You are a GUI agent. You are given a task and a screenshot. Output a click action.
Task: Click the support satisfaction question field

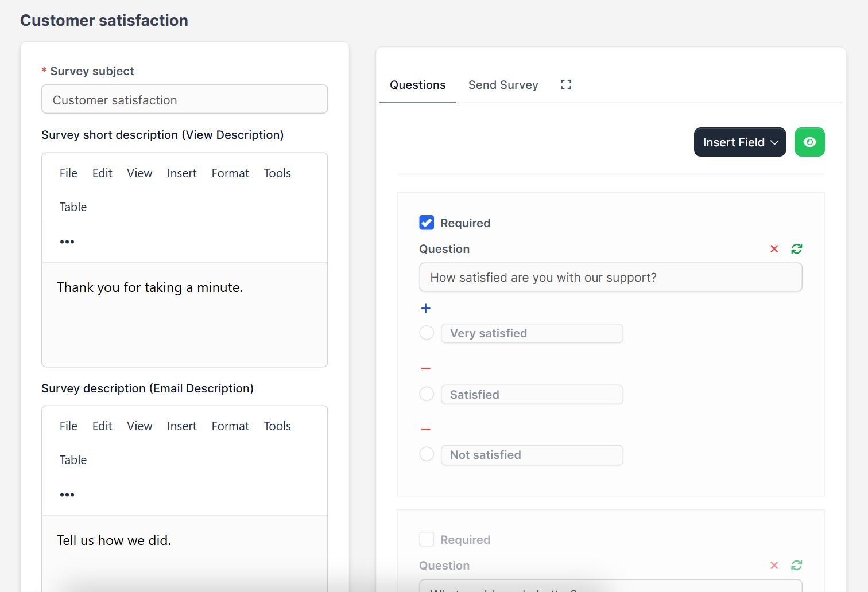click(x=611, y=277)
